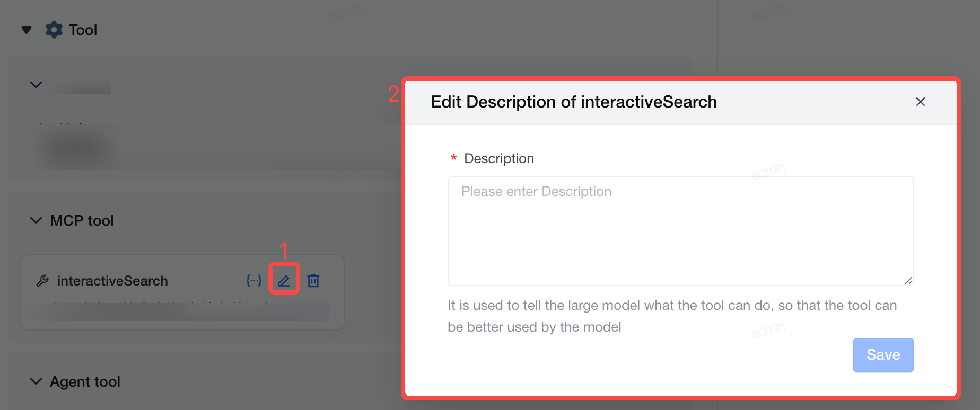Click the pencil edit icon for interactiveSearch
The width and height of the screenshot is (980, 410).
284,281
